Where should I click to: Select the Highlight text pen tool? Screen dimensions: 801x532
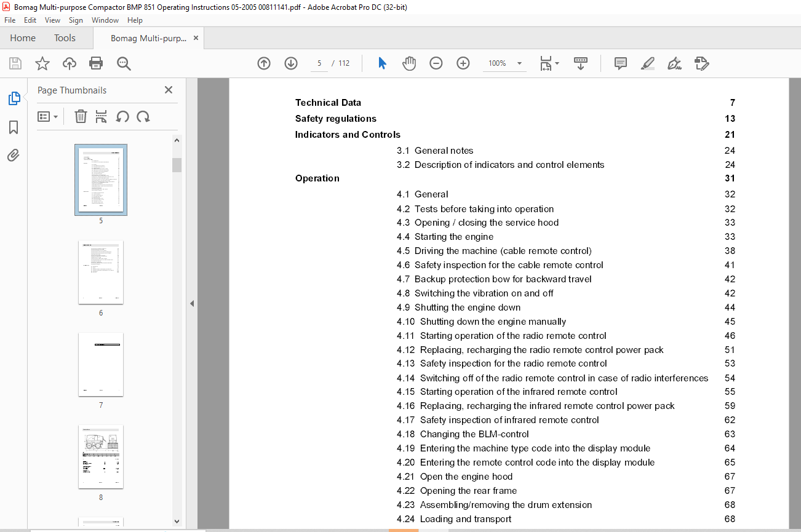click(x=647, y=63)
